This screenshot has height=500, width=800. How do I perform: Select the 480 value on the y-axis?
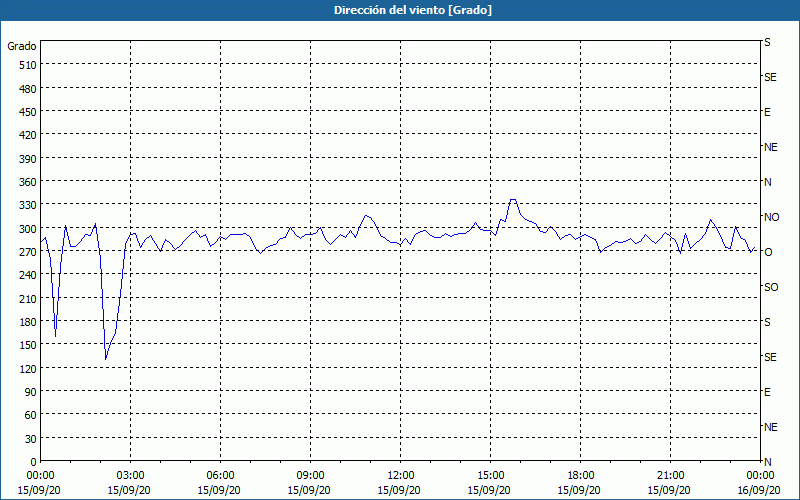28,89
